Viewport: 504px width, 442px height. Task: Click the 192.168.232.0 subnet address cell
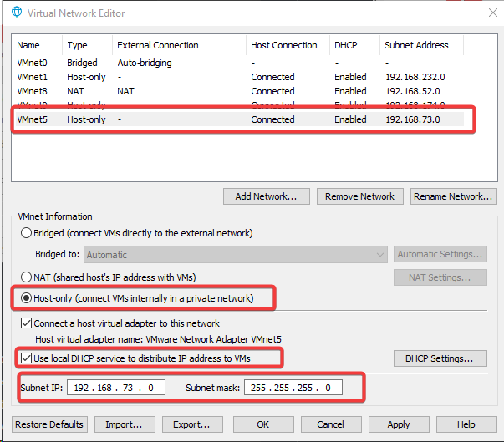pos(415,77)
